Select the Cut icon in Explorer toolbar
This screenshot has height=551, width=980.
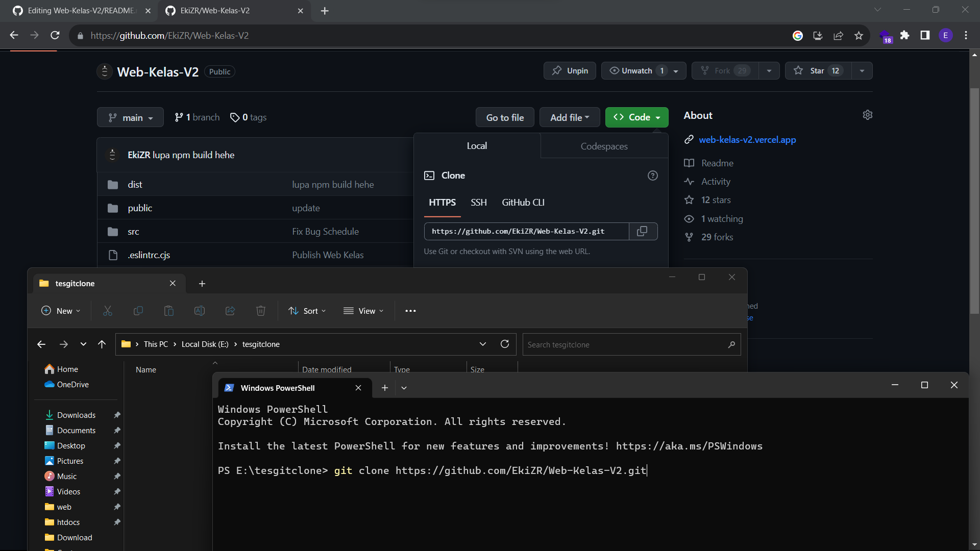coord(108,311)
